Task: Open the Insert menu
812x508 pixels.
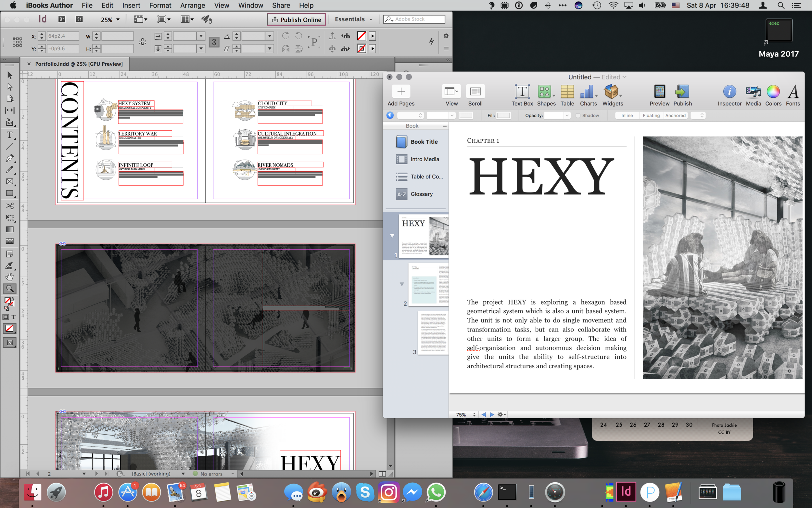Action: pyautogui.click(x=131, y=6)
